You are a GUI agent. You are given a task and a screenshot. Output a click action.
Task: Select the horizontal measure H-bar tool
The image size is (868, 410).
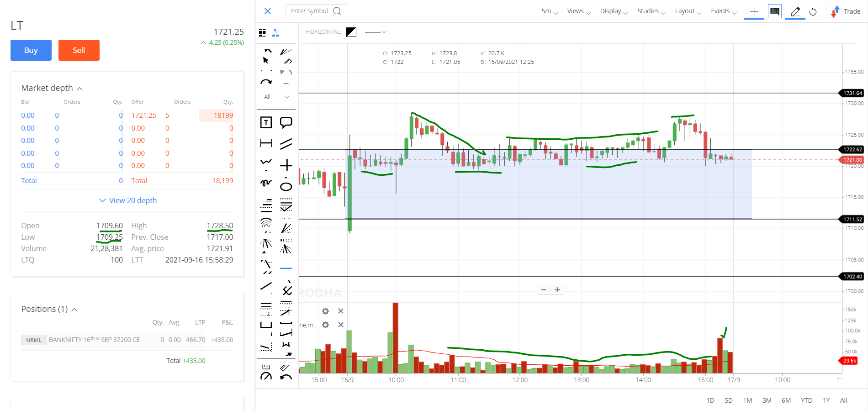pyautogui.click(x=266, y=143)
